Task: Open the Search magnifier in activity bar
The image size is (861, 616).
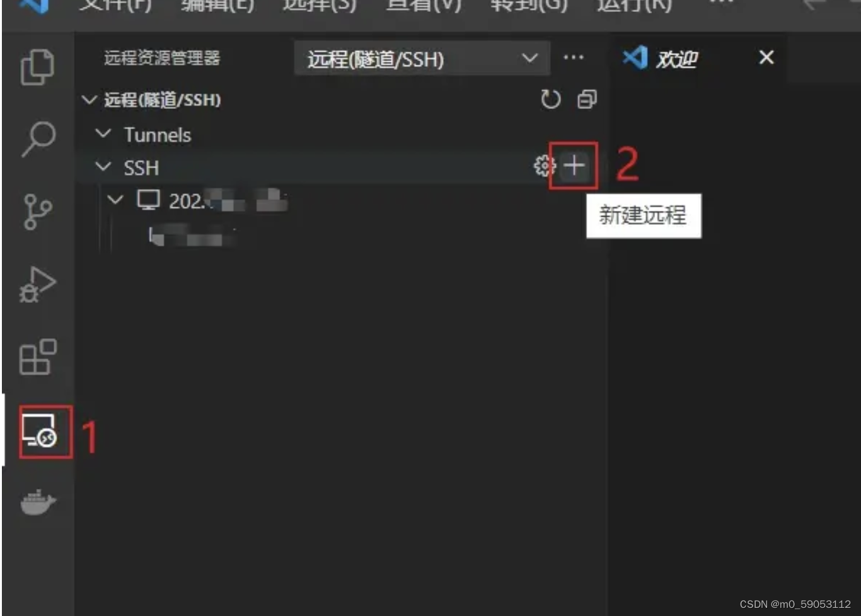Action: (38, 139)
